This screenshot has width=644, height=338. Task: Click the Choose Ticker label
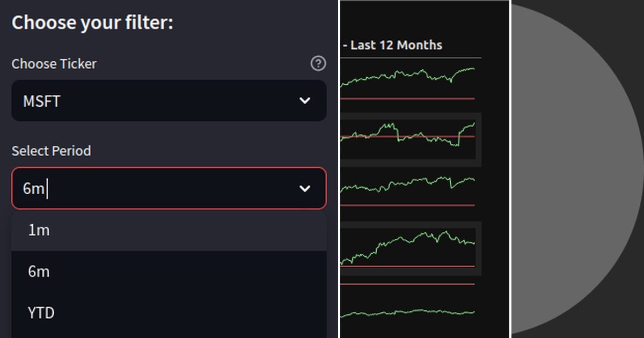click(54, 63)
